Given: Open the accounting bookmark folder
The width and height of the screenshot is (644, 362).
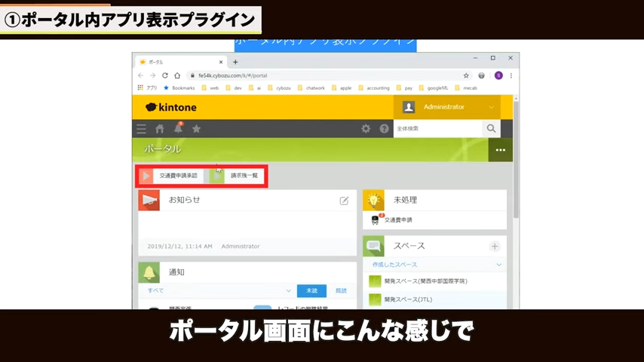Looking at the screenshot, I should 374,88.
